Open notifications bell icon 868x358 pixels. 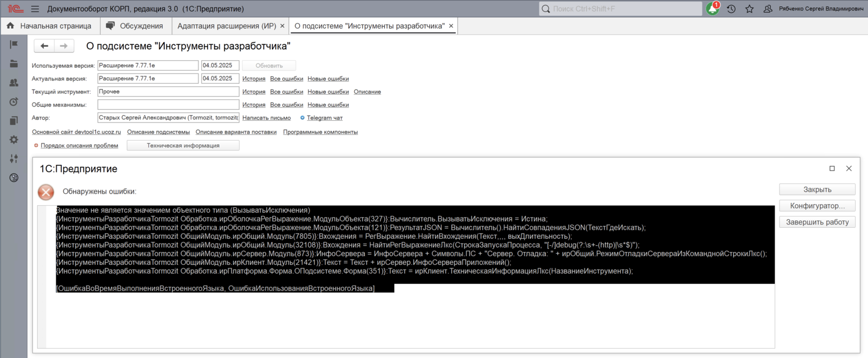(x=713, y=9)
